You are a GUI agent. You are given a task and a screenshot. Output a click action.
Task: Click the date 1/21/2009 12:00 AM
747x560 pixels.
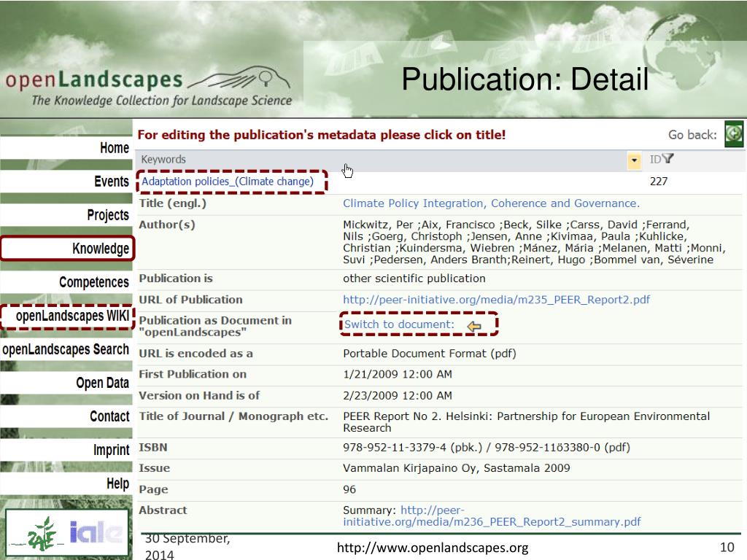pyautogui.click(x=398, y=374)
